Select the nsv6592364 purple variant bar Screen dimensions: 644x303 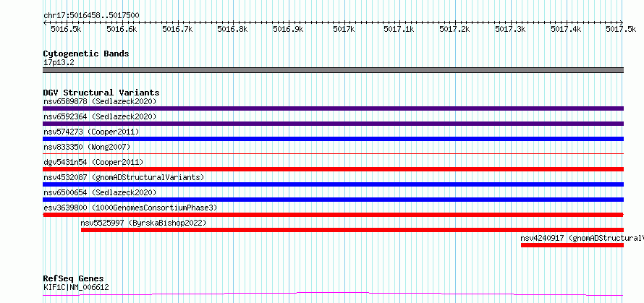point(333,124)
